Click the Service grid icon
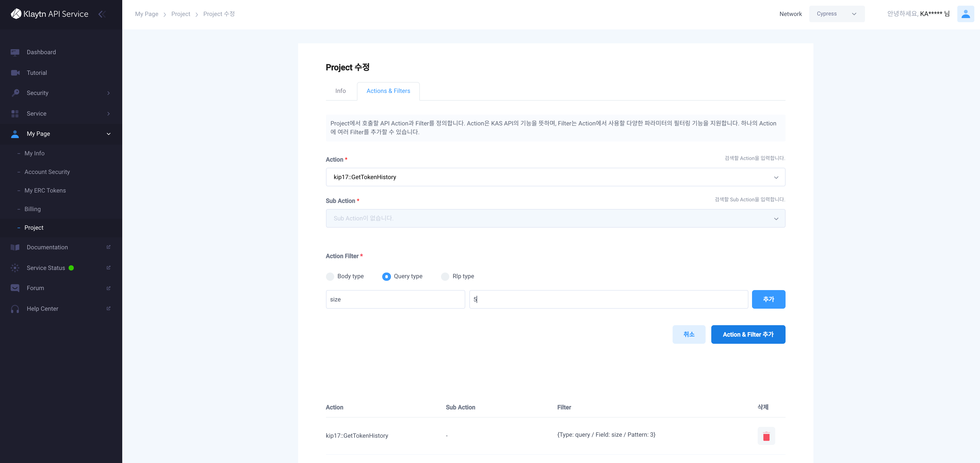The width and height of the screenshot is (980, 463). [x=15, y=114]
